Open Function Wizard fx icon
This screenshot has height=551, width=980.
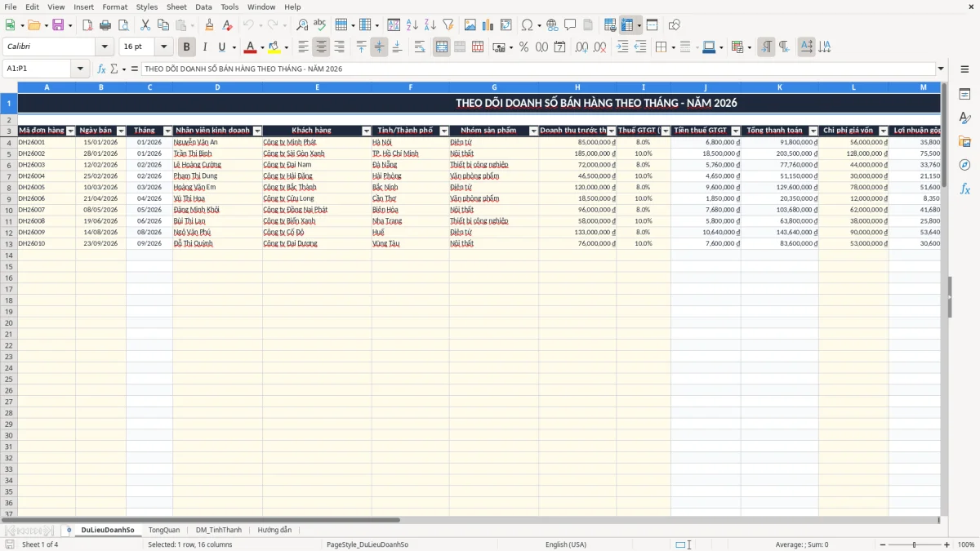tap(101, 69)
